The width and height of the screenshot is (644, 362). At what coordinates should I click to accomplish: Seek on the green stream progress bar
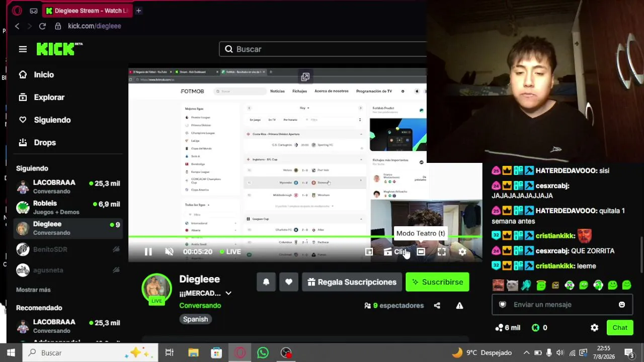pyautogui.click(x=305, y=237)
